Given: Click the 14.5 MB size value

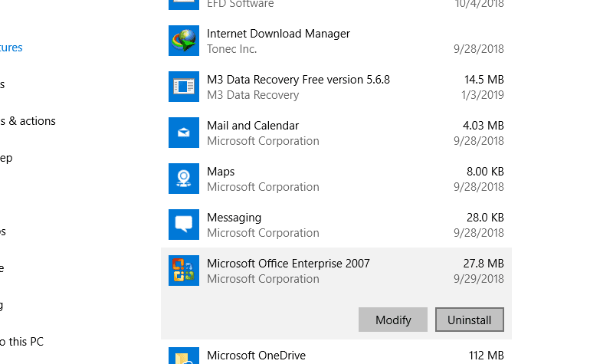Looking at the screenshot, I should pyautogui.click(x=484, y=80).
